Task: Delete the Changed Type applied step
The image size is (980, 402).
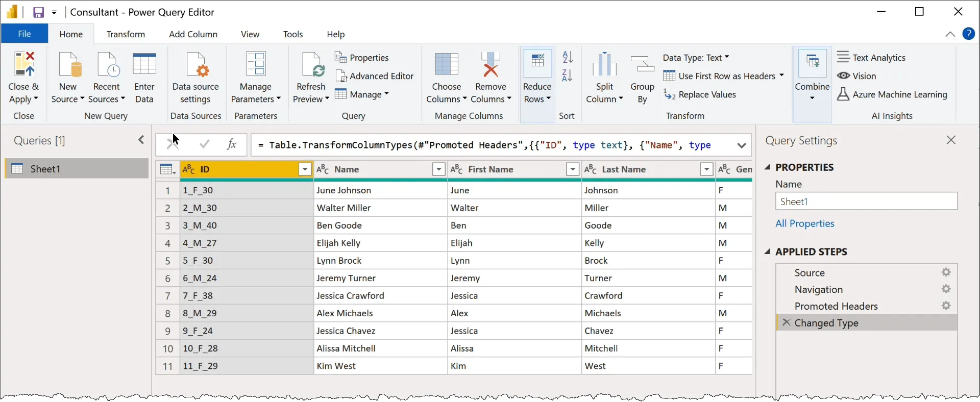Action: click(x=787, y=323)
